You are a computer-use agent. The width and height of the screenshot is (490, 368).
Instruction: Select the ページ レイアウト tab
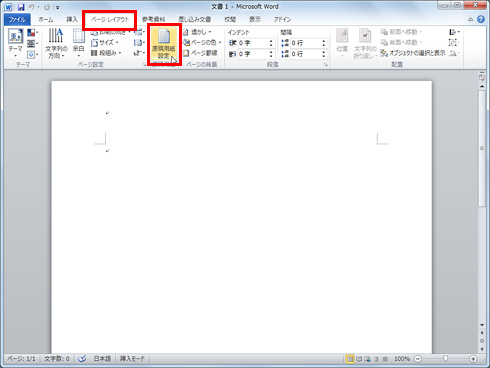click(x=110, y=20)
